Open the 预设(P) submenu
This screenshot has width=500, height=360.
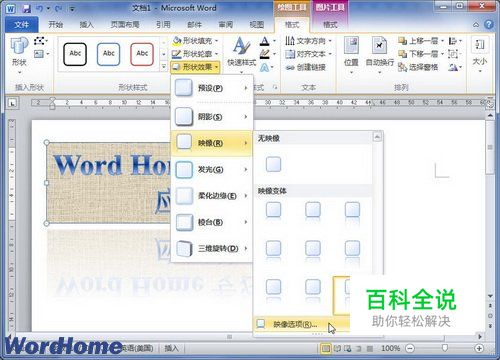pyautogui.click(x=212, y=88)
